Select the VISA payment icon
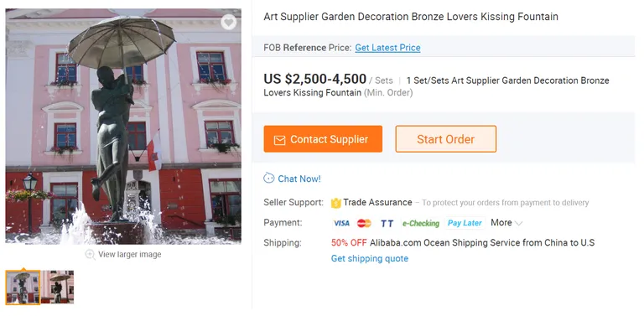644x316 pixels. tap(341, 223)
